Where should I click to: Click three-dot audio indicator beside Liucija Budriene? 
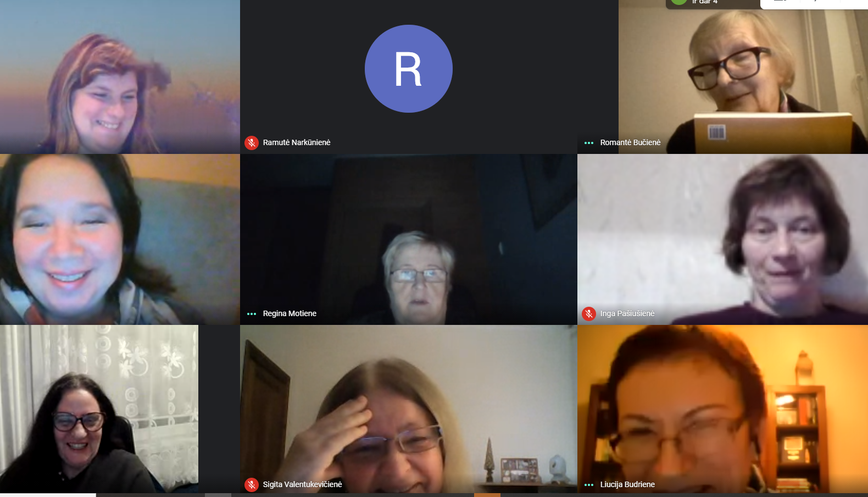[x=589, y=485]
